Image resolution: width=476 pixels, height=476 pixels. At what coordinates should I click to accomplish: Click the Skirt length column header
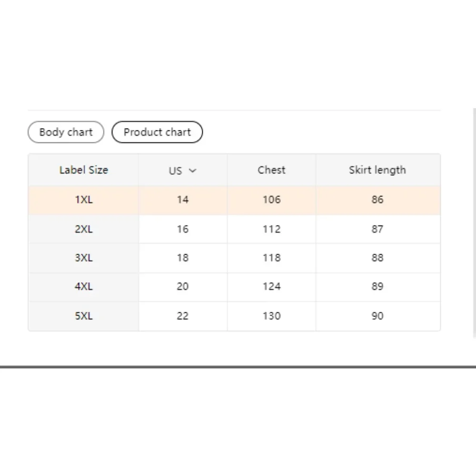[x=377, y=170]
